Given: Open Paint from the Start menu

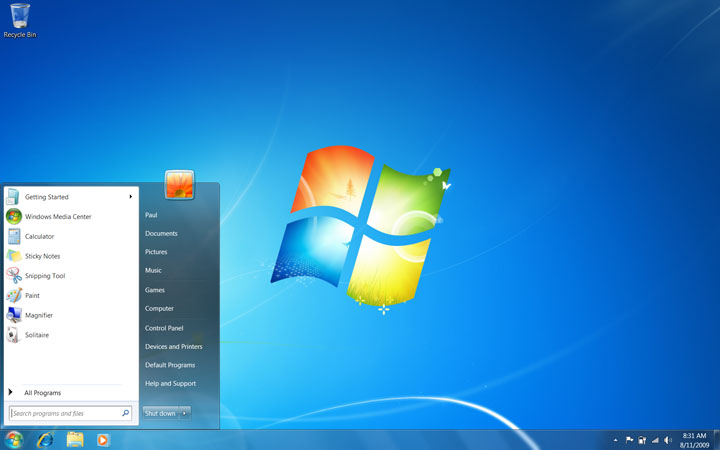Looking at the screenshot, I should coord(32,296).
